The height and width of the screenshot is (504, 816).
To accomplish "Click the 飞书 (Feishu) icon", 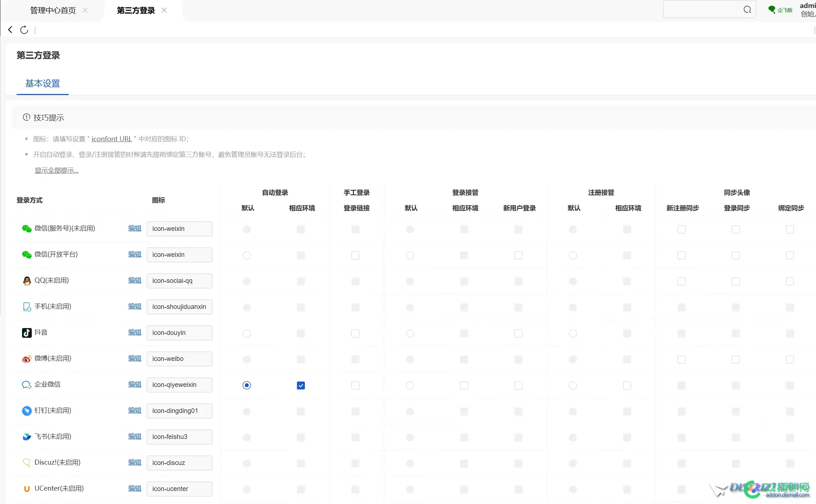I will 26,436.
